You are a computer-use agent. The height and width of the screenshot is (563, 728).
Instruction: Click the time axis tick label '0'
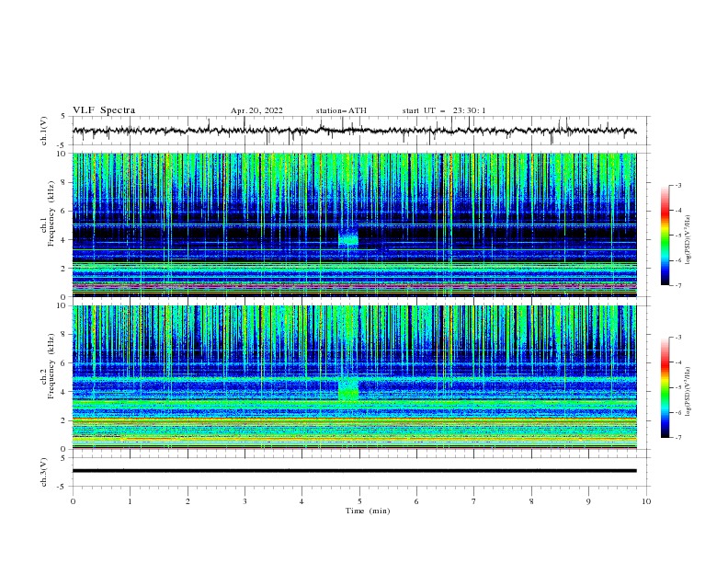[73, 501]
